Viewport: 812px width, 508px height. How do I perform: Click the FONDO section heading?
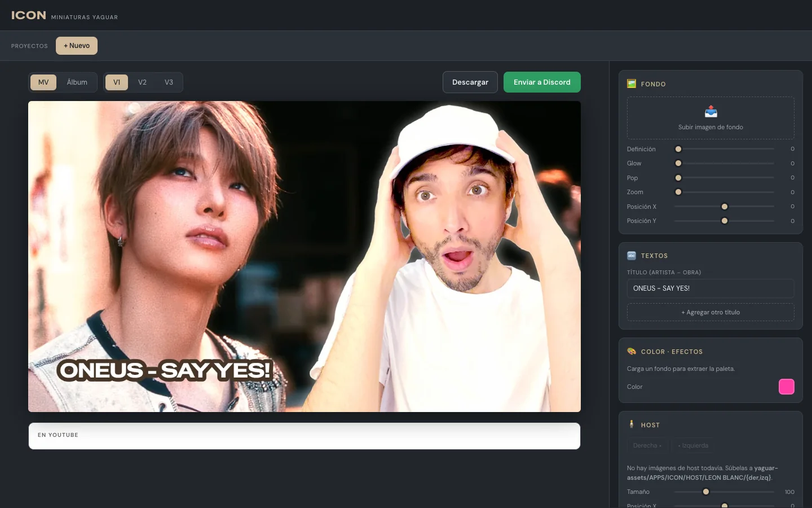pyautogui.click(x=654, y=84)
